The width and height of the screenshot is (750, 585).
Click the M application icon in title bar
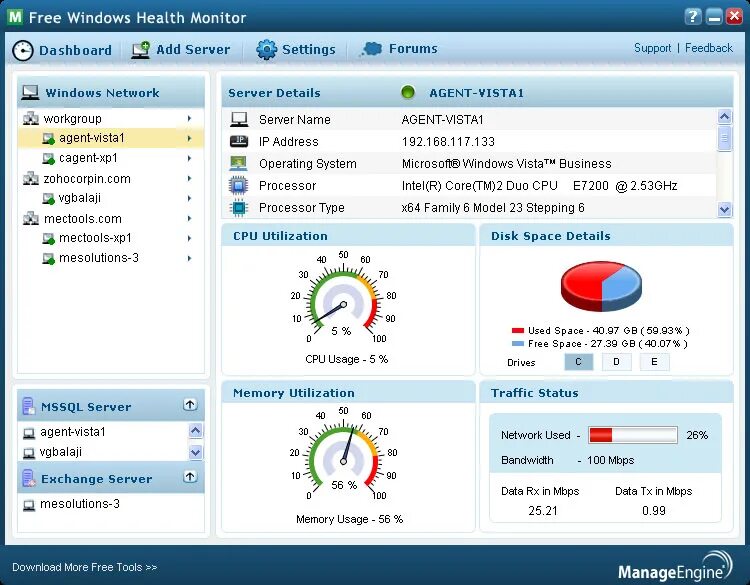[15, 17]
